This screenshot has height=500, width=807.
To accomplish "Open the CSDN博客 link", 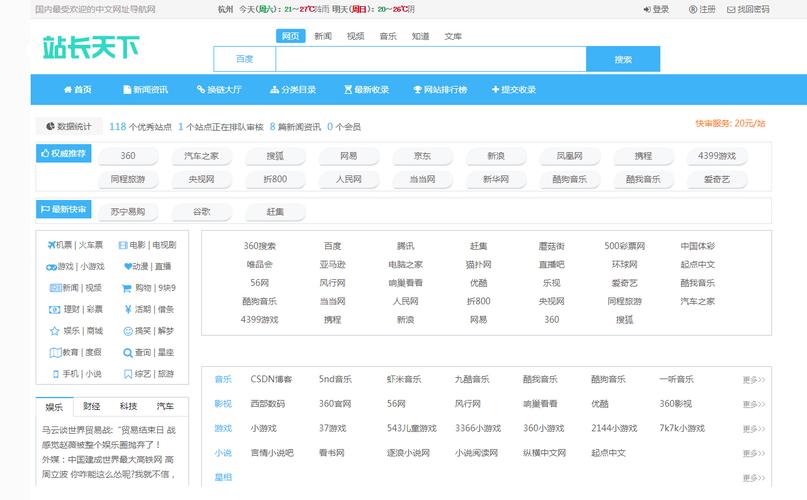I will point(271,380).
